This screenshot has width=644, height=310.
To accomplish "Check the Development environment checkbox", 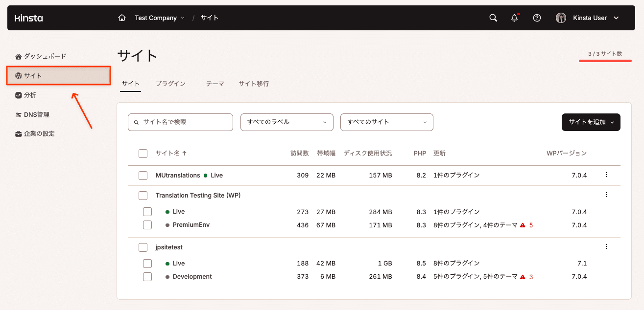I will click(147, 277).
